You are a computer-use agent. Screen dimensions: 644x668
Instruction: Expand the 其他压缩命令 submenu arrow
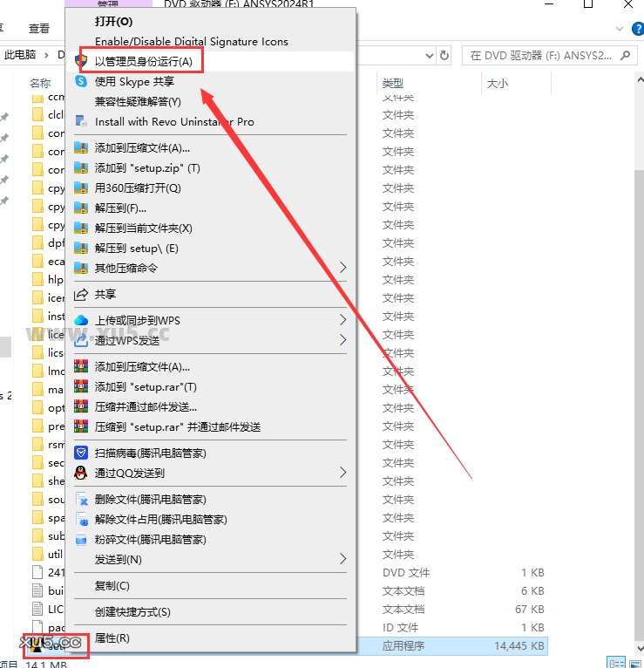click(343, 268)
